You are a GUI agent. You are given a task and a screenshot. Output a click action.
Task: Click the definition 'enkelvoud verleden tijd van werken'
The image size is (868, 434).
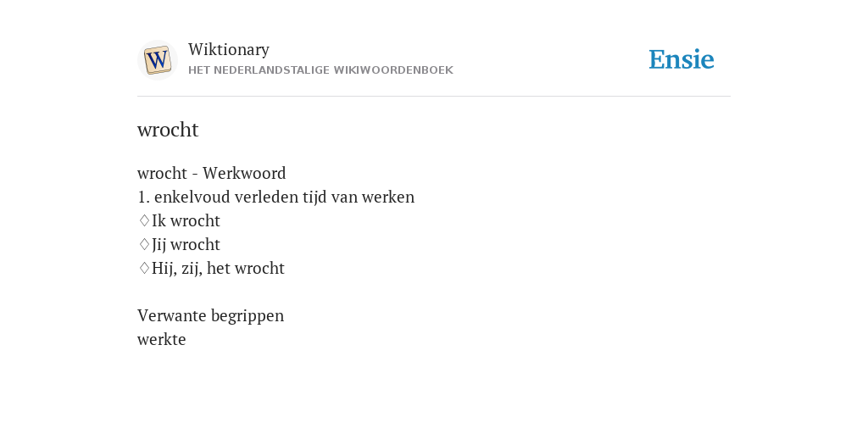[284, 197]
